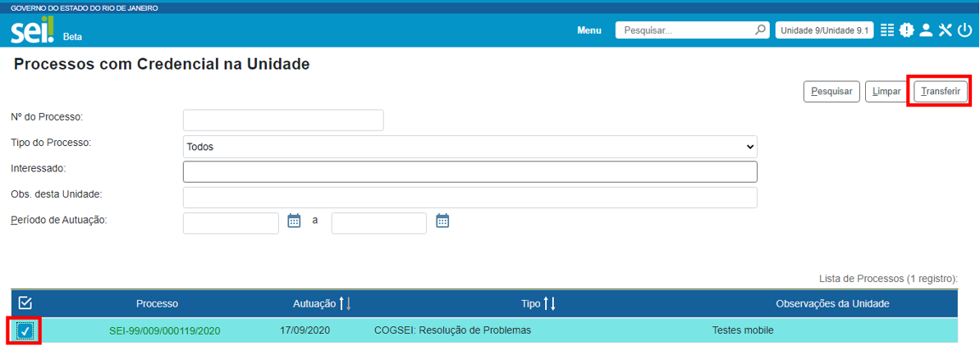Click the SEI logo
The image size is (980, 355).
pyautogui.click(x=33, y=33)
